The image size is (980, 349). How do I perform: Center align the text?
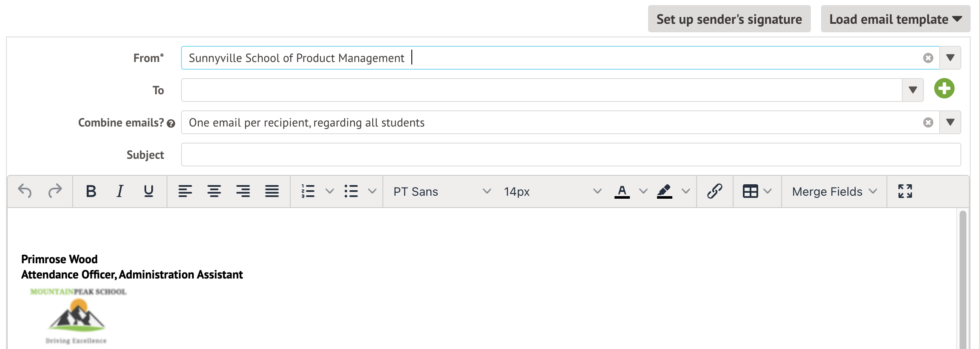click(214, 191)
